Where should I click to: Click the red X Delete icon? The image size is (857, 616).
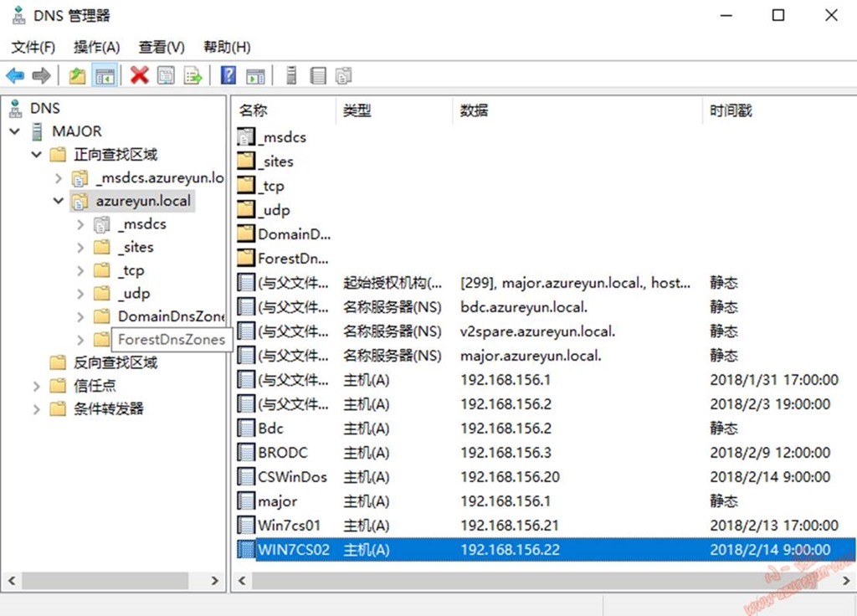[x=140, y=75]
